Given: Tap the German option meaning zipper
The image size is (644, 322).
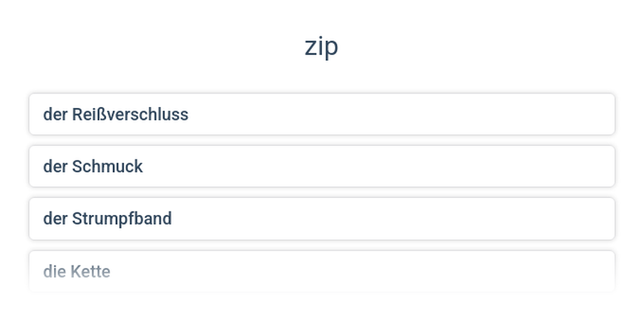Looking at the screenshot, I should 322,114.
